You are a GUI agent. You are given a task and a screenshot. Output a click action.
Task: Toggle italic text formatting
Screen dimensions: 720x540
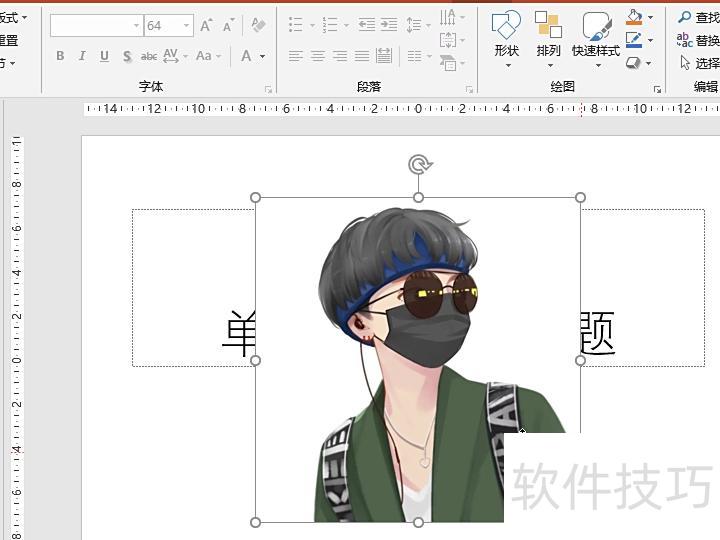coord(82,56)
